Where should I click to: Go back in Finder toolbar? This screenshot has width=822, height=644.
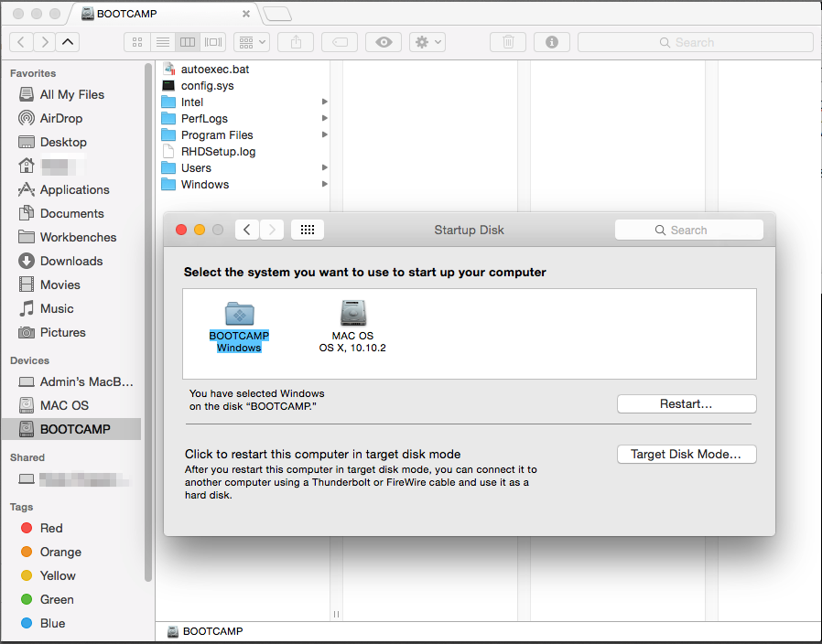click(21, 42)
